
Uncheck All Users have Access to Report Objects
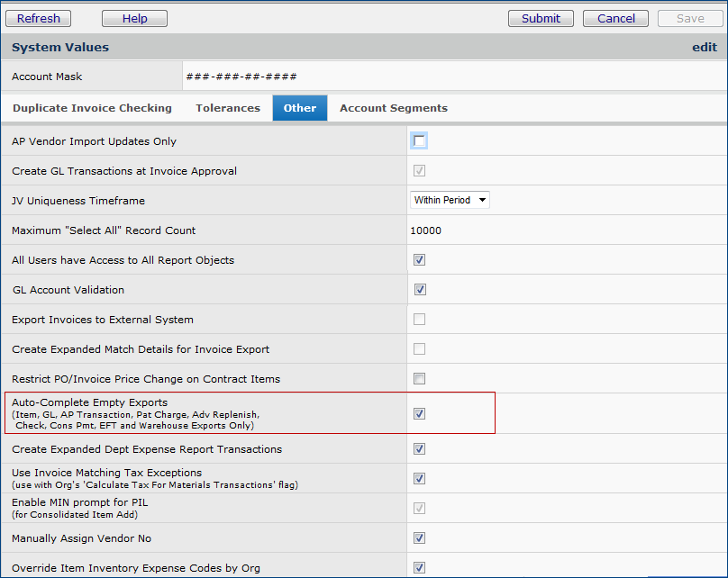click(420, 260)
